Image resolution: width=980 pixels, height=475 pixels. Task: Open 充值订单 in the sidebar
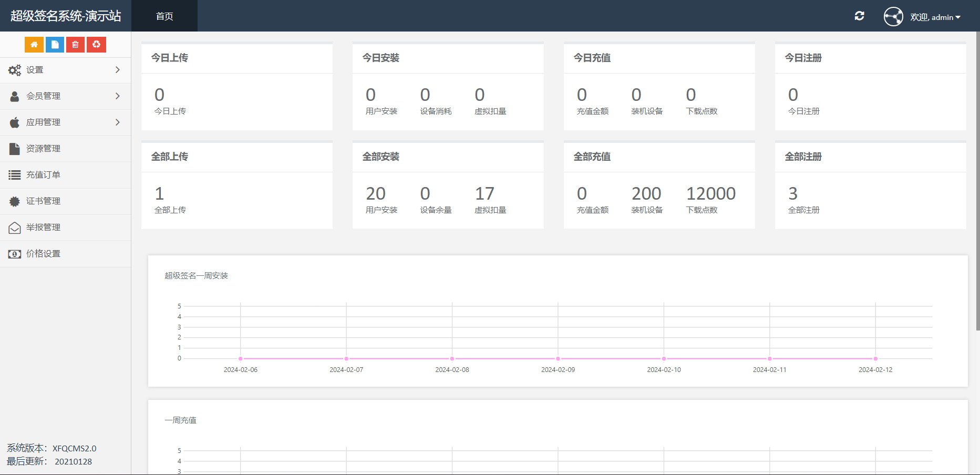coord(65,175)
